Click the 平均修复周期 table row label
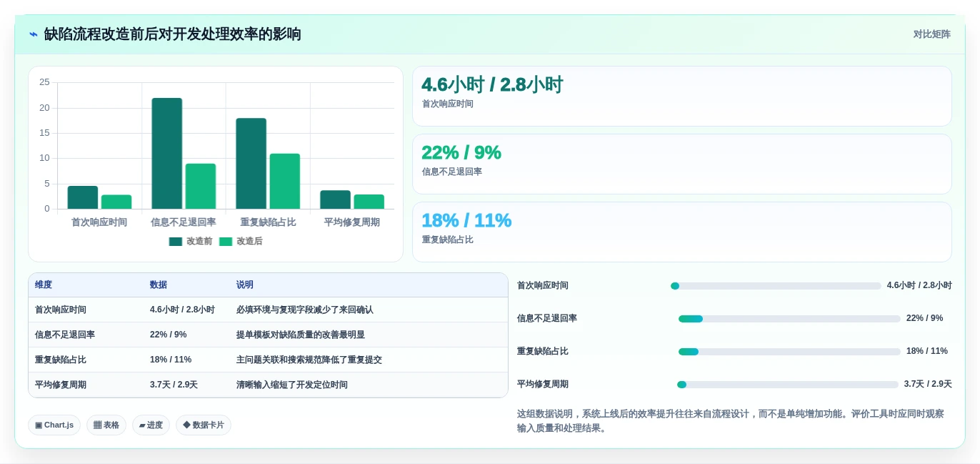980x464 pixels. click(x=61, y=385)
